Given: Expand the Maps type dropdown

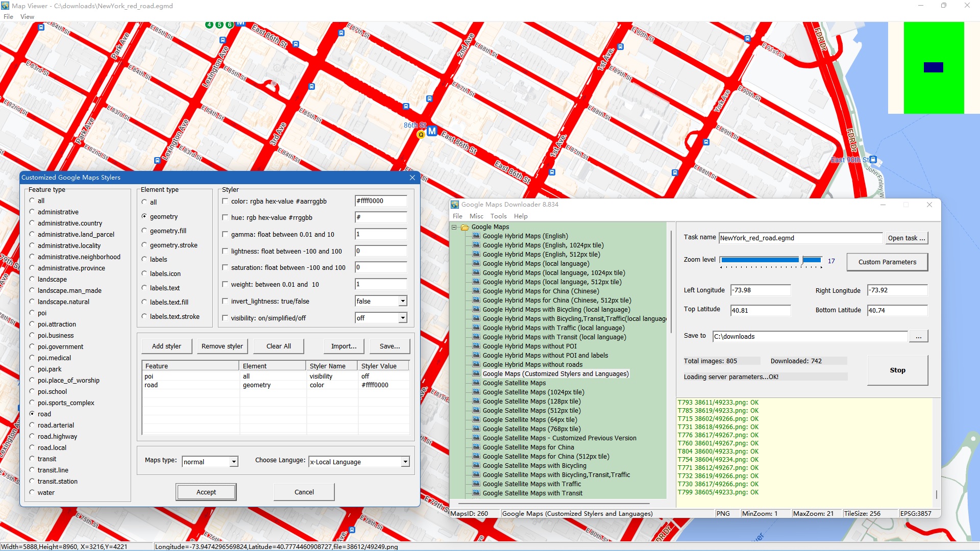Looking at the screenshot, I should [234, 462].
